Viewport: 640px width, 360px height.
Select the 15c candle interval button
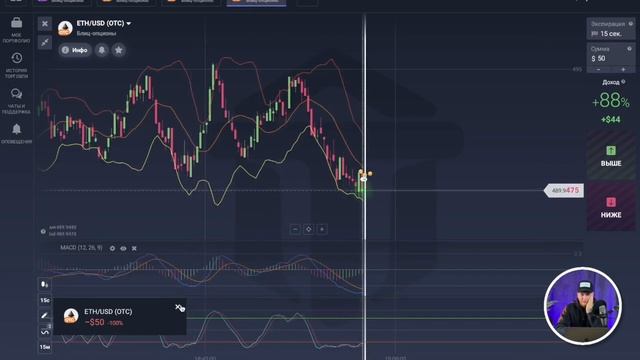tap(45, 300)
